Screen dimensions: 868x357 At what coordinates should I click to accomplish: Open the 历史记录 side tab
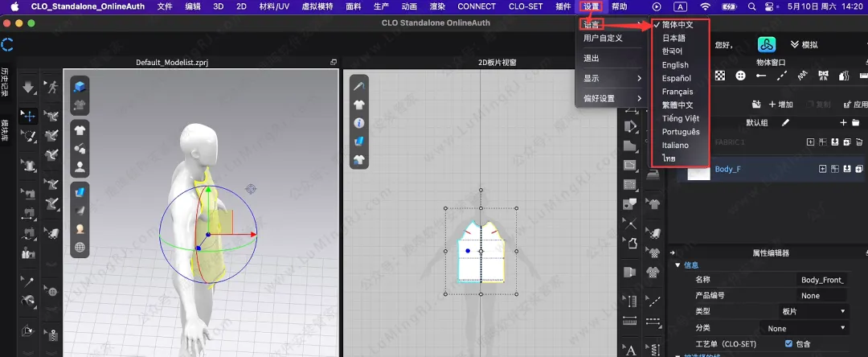[x=5, y=83]
